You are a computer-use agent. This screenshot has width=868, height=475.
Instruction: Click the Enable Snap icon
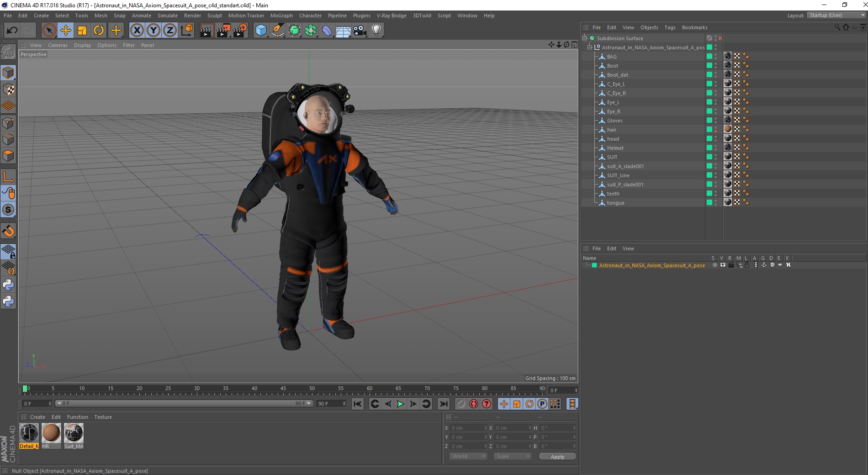point(8,231)
